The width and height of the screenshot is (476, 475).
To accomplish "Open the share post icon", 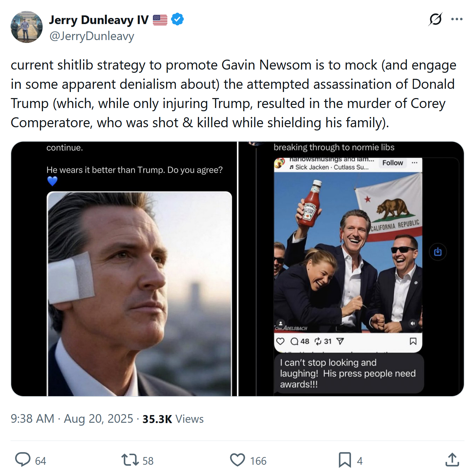I will click(452, 460).
